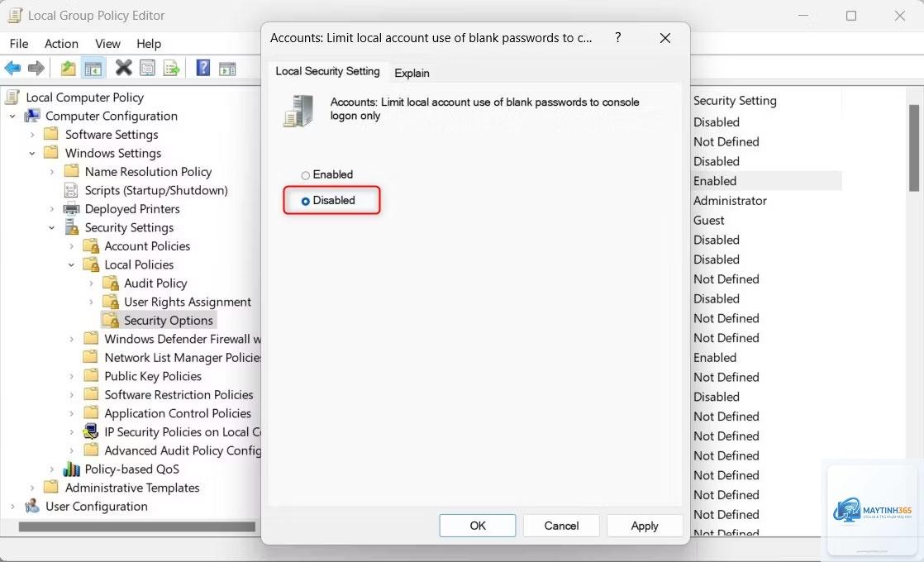924x562 pixels.
Task: Click the vertical scrollbar of settings list
Action: (913, 147)
